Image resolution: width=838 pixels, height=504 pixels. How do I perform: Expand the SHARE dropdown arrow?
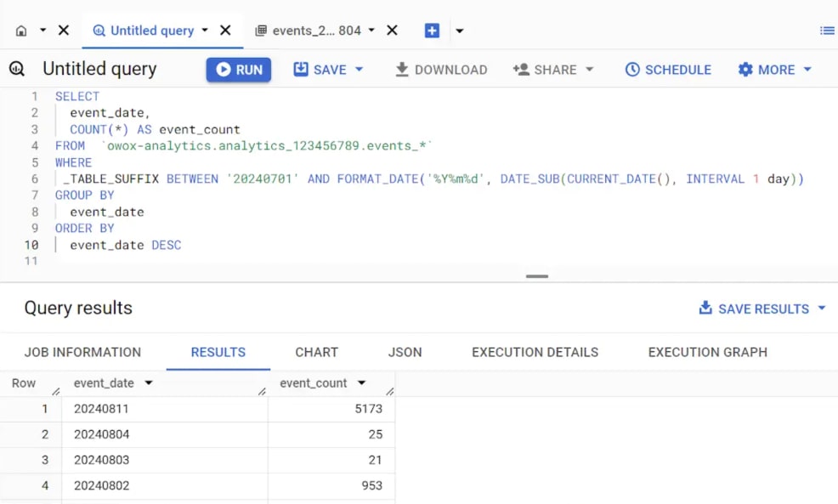coord(590,70)
